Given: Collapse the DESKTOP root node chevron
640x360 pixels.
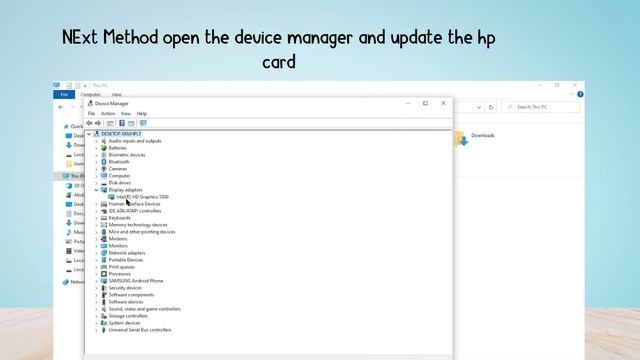Looking at the screenshot, I should (89, 134).
